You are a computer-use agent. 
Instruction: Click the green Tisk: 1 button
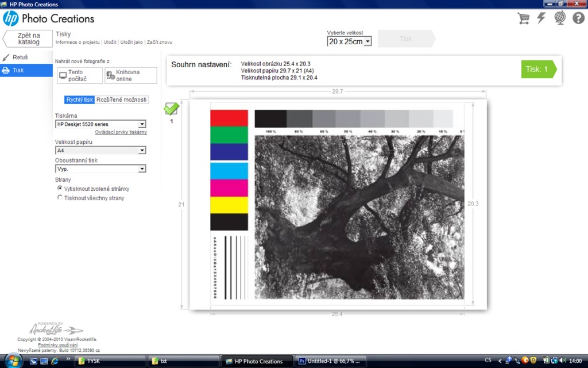click(x=539, y=69)
